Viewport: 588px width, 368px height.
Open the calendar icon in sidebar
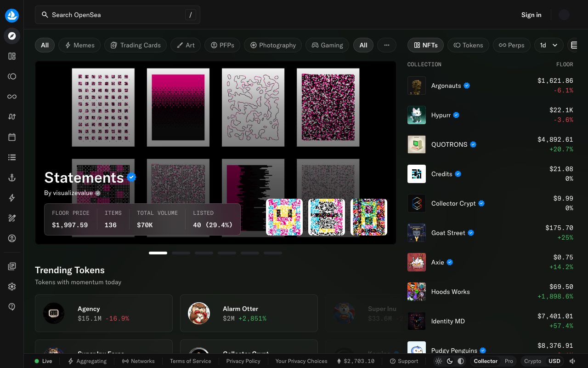[x=12, y=137]
